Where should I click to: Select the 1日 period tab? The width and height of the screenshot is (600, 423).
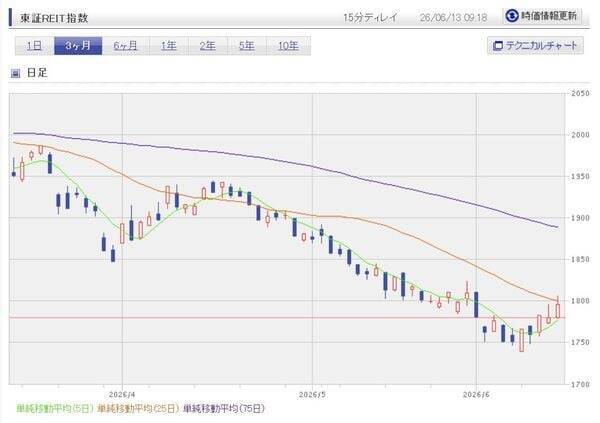[34, 46]
